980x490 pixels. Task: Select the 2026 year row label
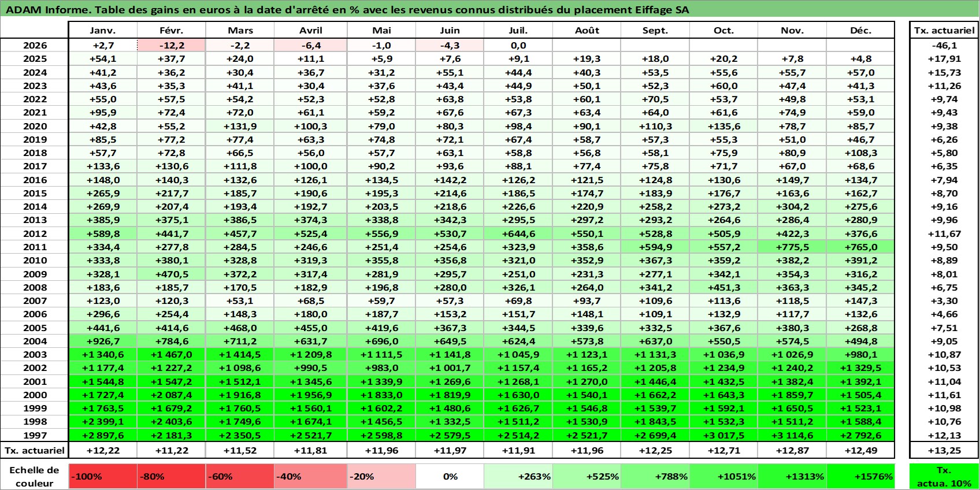[x=35, y=45]
